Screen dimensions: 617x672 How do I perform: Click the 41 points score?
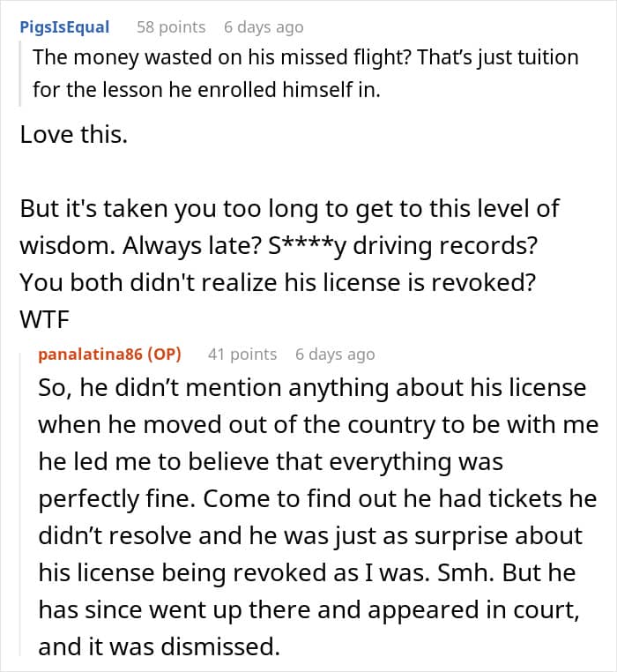pyautogui.click(x=242, y=354)
